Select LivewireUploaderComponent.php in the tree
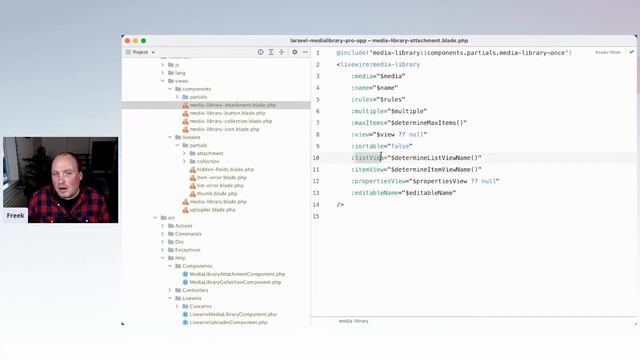Viewport: 640px width, 360px height. (229, 322)
